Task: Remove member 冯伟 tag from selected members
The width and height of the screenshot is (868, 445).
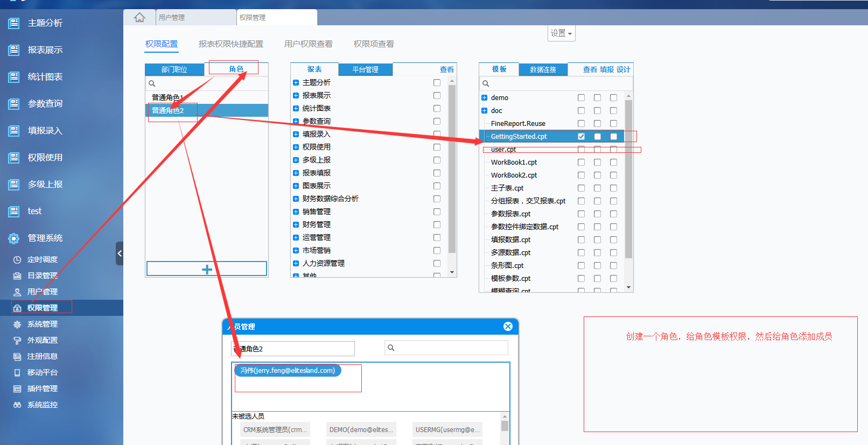Action: (x=288, y=370)
